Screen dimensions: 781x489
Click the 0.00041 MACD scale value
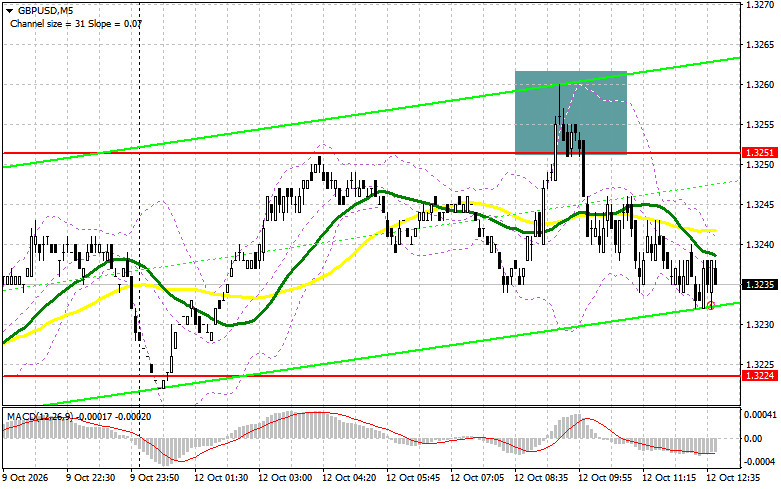click(761, 414)
